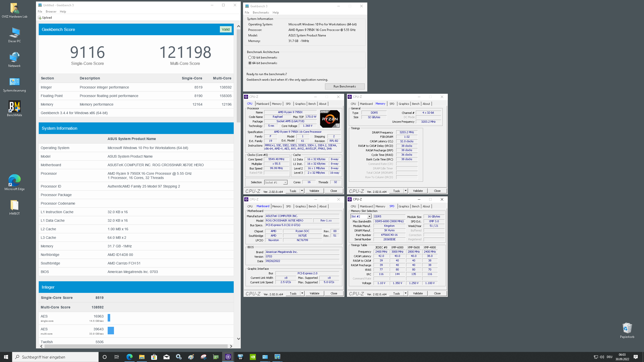The height and width of the screenshot is (362, 644).
Task: Select Papierkorb recycle bin icon
Action: [627, 331]
